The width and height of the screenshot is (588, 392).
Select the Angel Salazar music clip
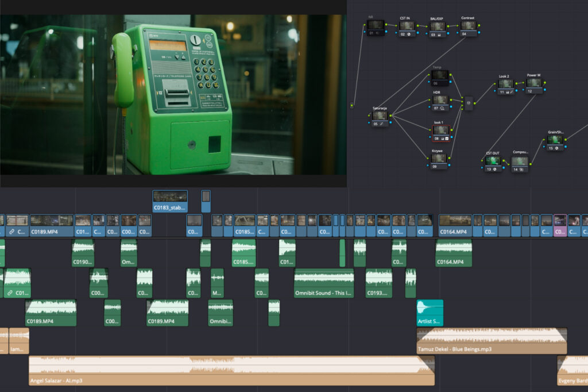[230, 371]
